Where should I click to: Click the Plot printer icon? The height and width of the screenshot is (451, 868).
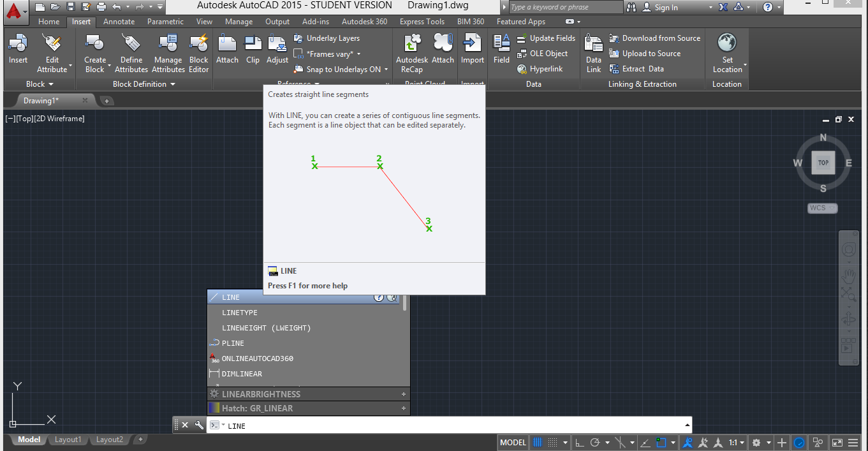101,7
